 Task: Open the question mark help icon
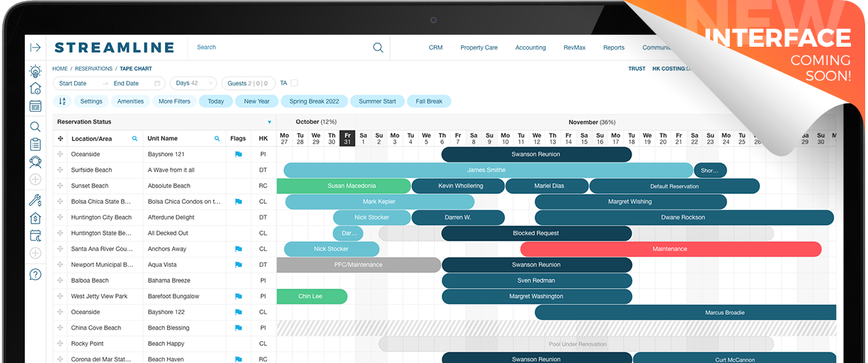click(35, 275)
